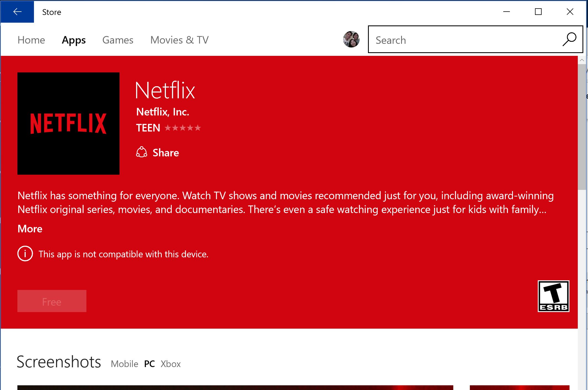Click the search magnifier icon
The image size is (588, 390).
(569, 39)
